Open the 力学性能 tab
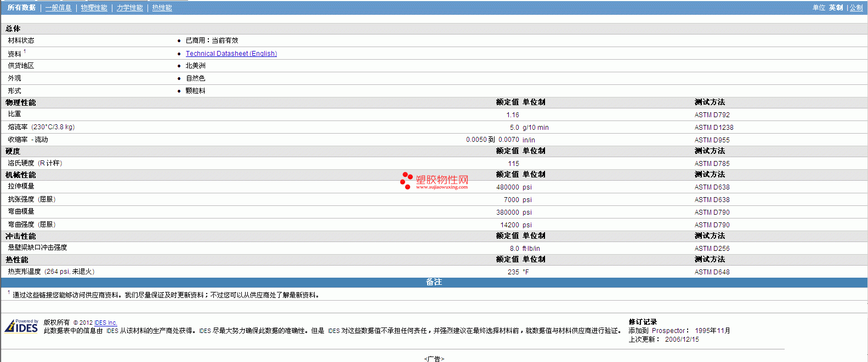Viewport: 868px width, 362px height. pyautogui.click(x=129, y=8)
